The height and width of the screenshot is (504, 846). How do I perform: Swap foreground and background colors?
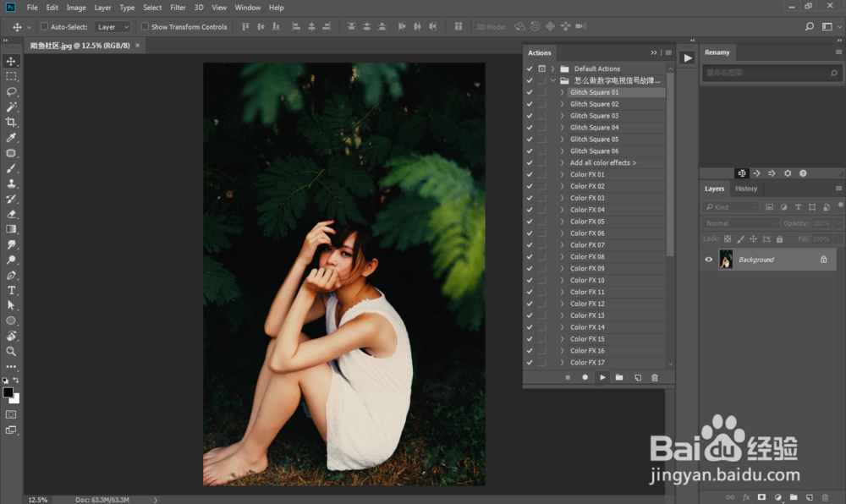(15, 380)
